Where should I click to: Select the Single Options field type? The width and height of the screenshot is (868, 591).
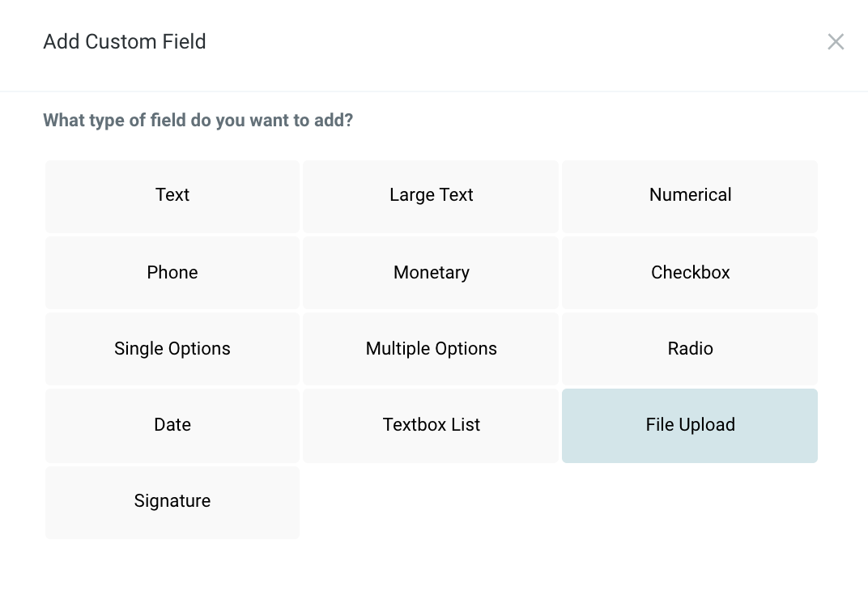[x=172, y=349]
